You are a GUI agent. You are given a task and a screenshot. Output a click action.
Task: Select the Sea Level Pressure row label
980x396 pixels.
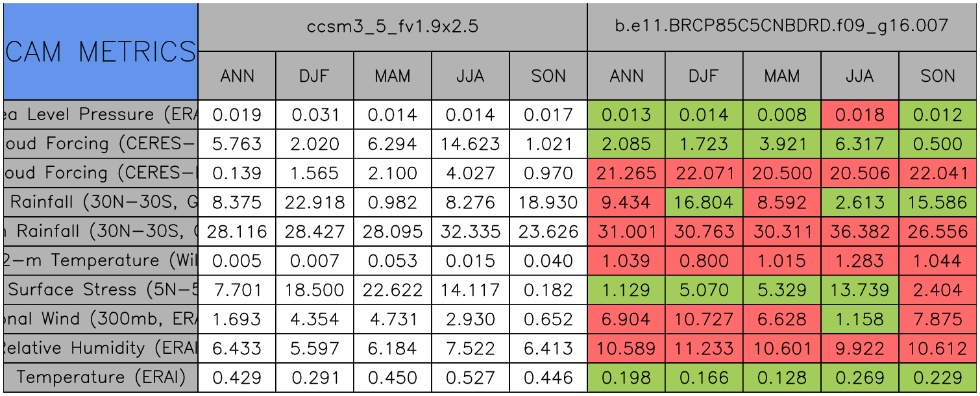pos(101,115)
